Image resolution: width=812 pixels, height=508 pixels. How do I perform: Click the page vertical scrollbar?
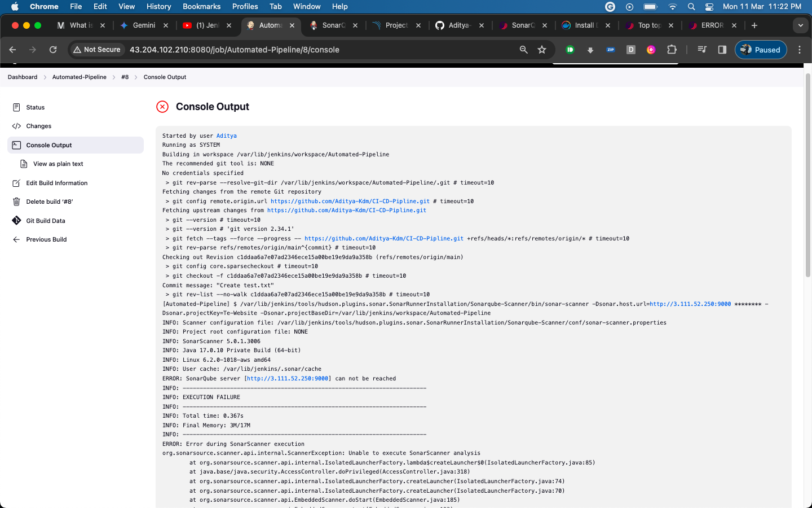[808, 175]
